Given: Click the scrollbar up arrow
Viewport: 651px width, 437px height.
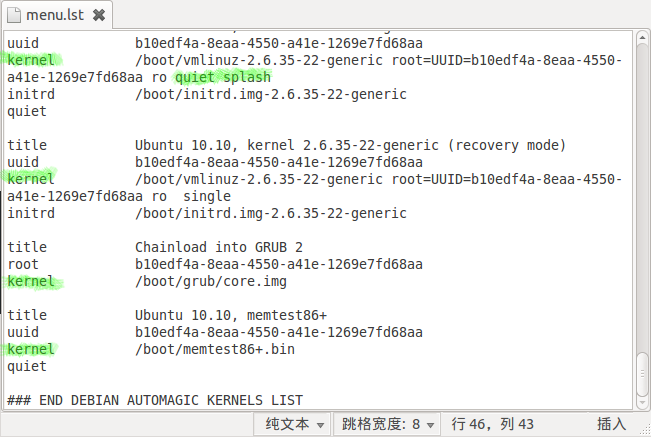Looking at the screenshot, I should point(642,38).
